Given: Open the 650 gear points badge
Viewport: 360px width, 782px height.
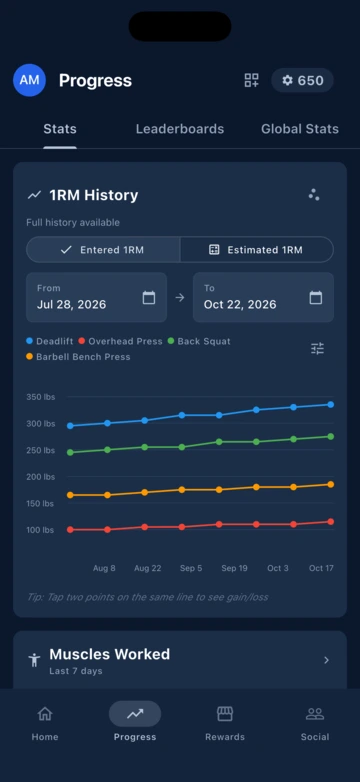Looking at the screenshot, I should pyautogui.click(x=302, y=80).
